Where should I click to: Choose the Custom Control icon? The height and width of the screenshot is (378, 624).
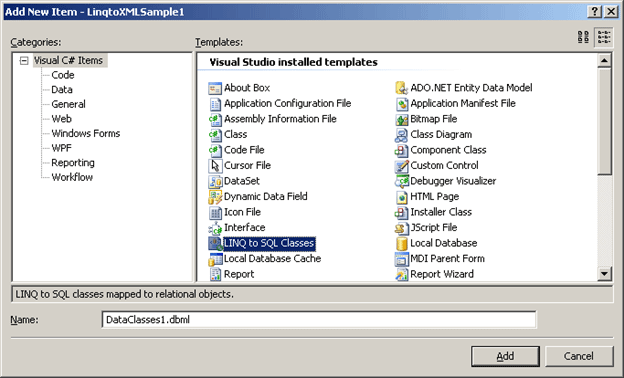(x=401, y=166)
